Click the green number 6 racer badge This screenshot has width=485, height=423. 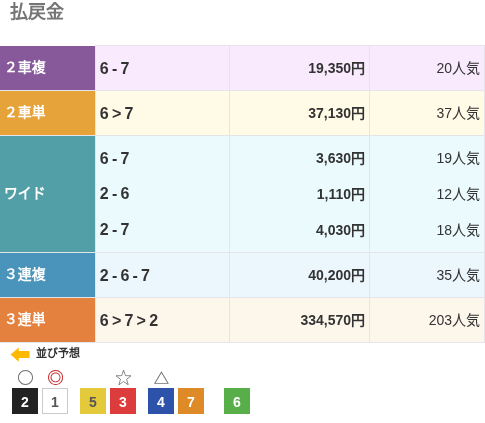(x=237, y=401)
